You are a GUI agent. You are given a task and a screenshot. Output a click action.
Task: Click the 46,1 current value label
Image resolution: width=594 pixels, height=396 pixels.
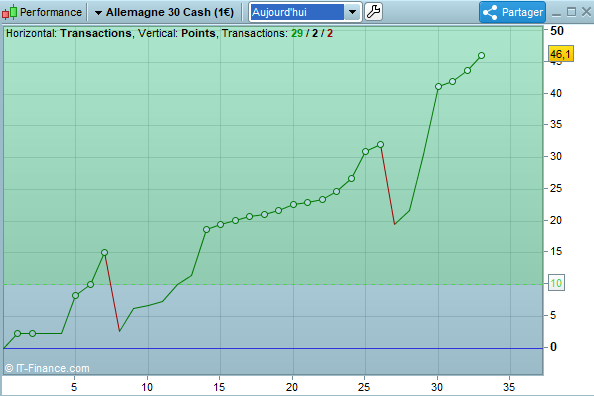pyautogui.click(x=560, y=54)
